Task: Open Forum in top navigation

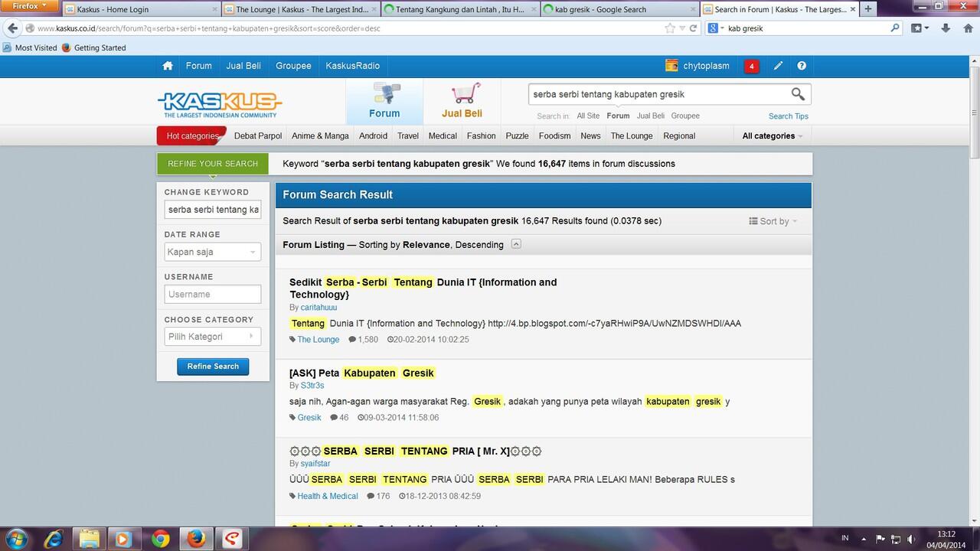Action: [198, 66]
